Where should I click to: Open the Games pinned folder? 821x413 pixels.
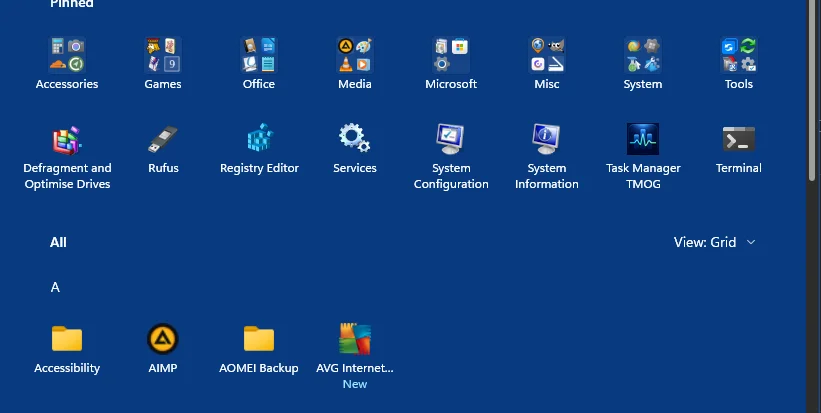pyautogui.click(x=163, y=64)
